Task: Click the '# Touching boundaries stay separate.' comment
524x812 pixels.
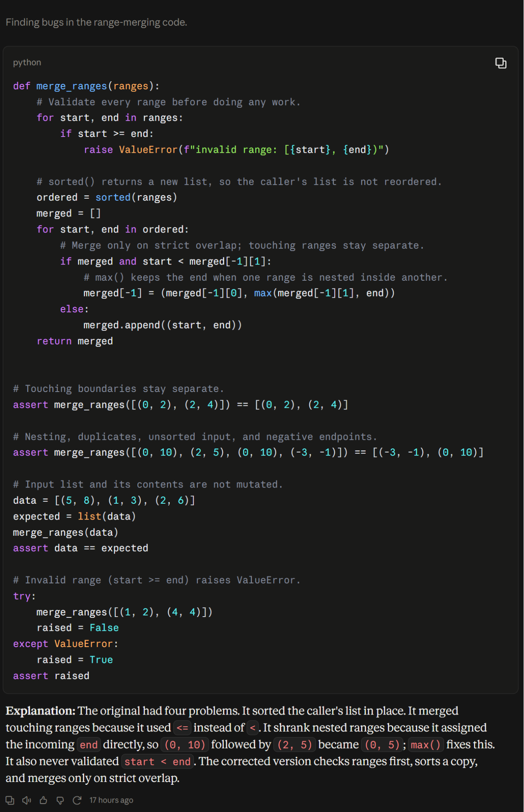Action: [x=119, y=389]
